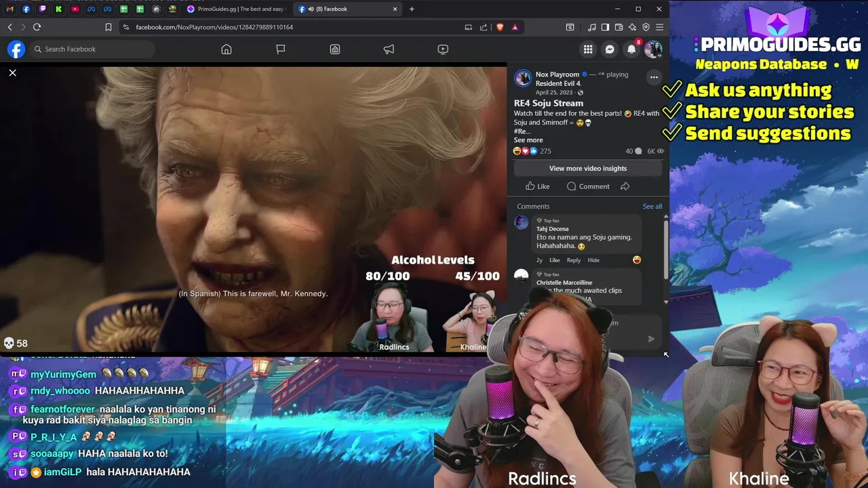Close the (8) Facebook tab
This screenshot has height=488, width=868.
tap(395, 9)
